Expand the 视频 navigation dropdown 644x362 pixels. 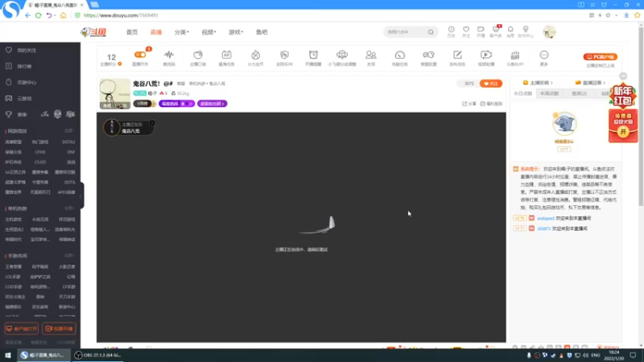pos(208,32)
